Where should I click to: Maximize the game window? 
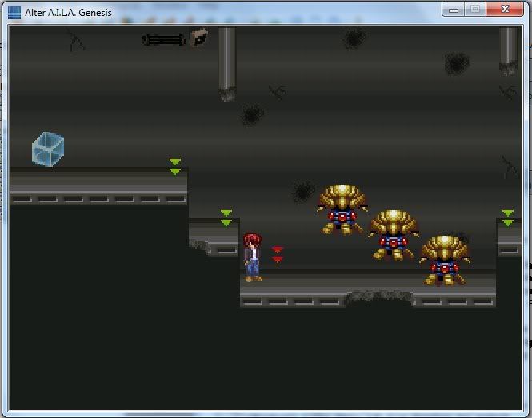click(x=475, y=9)
